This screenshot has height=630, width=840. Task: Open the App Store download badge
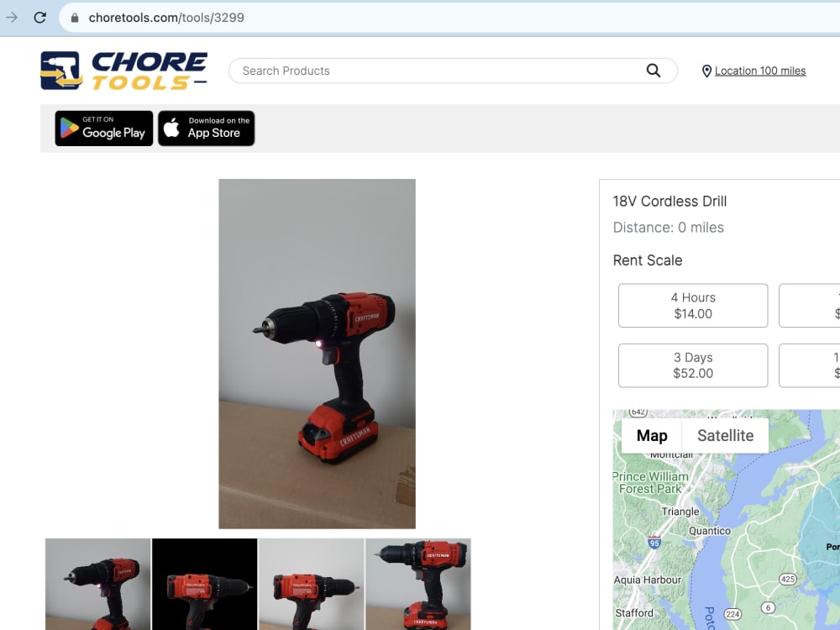207,129
